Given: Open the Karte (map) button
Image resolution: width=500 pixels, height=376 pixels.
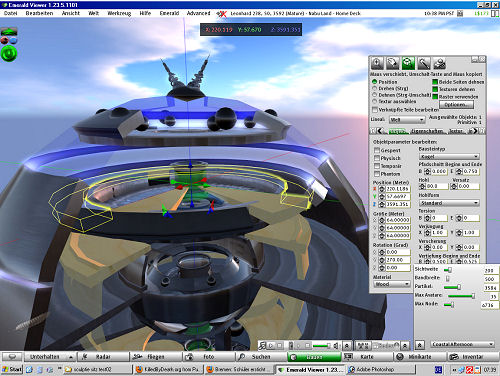Looking at the screenshot, I should (367, 357).
